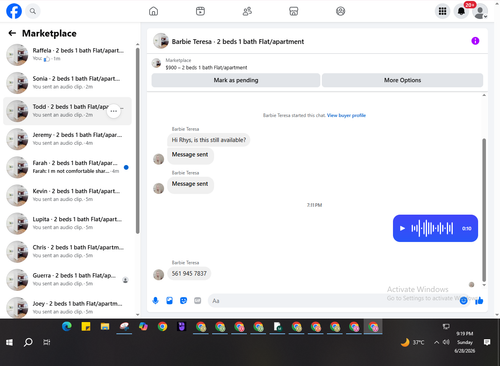Screen dimensions: 500x366
Task: Open the Farah conversation
Action: click(x=67, y=167)
